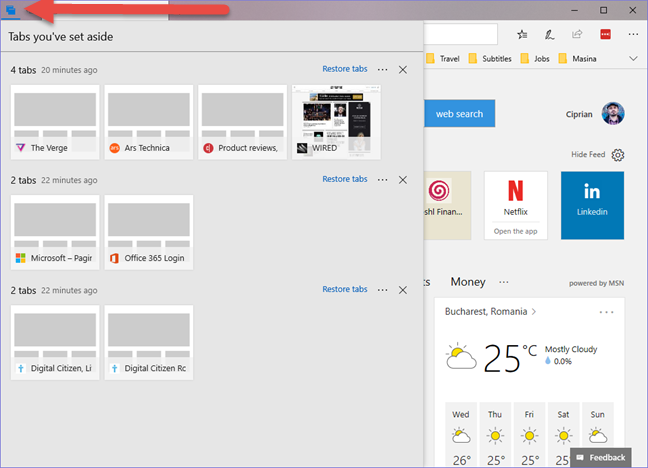Open The Verge tab thumbnail

click(x=55, y=122)
